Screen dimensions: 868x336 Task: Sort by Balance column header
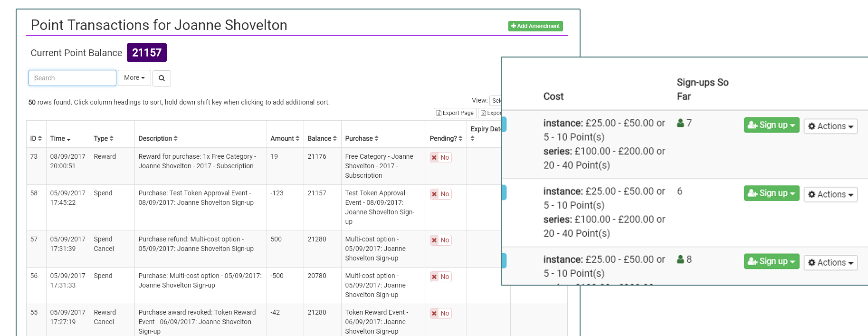(x=322, y=138)
